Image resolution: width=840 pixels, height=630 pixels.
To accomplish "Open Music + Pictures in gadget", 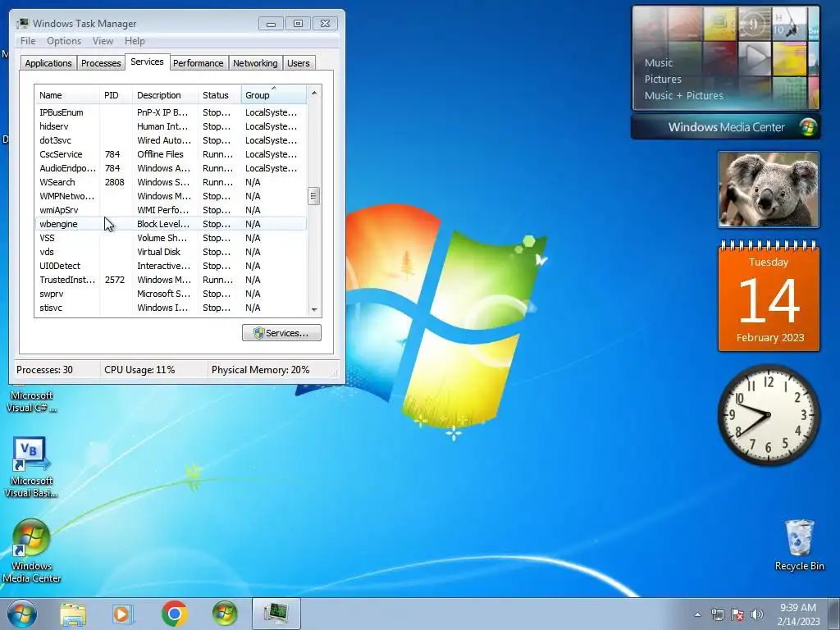I will tap(683, 95).
